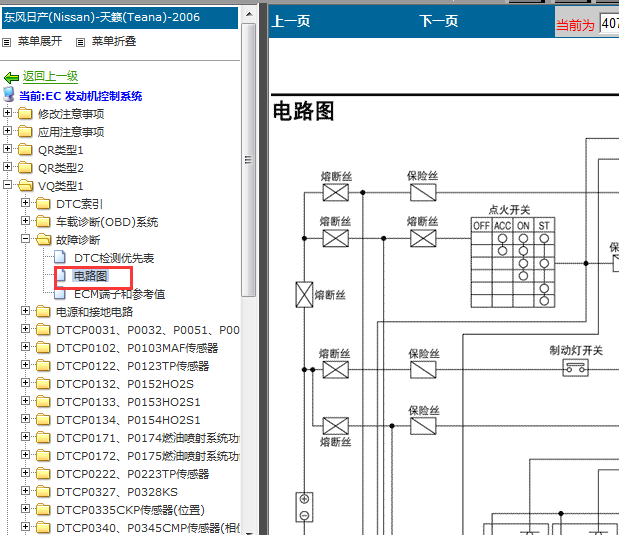Click the 当前为 label
The image size is (619, 535).
coord(575,25)
